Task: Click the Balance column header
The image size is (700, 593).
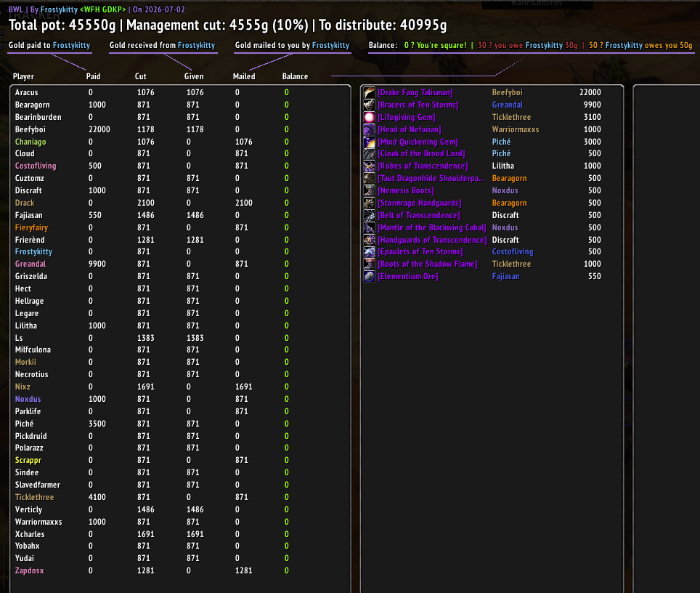Action: [x=295, y=76]
